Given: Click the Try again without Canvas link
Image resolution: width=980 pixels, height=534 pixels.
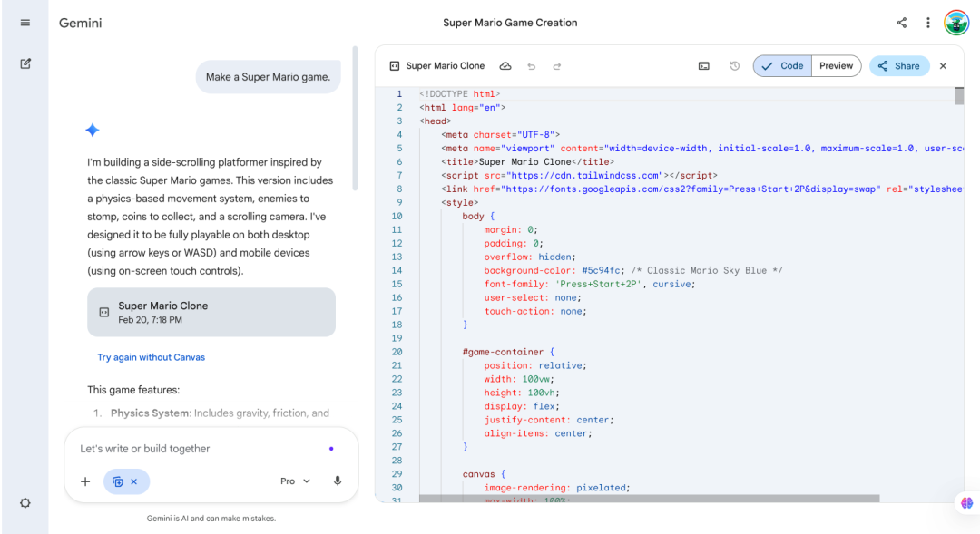Looking at the screenshot, I should (152, 357).
